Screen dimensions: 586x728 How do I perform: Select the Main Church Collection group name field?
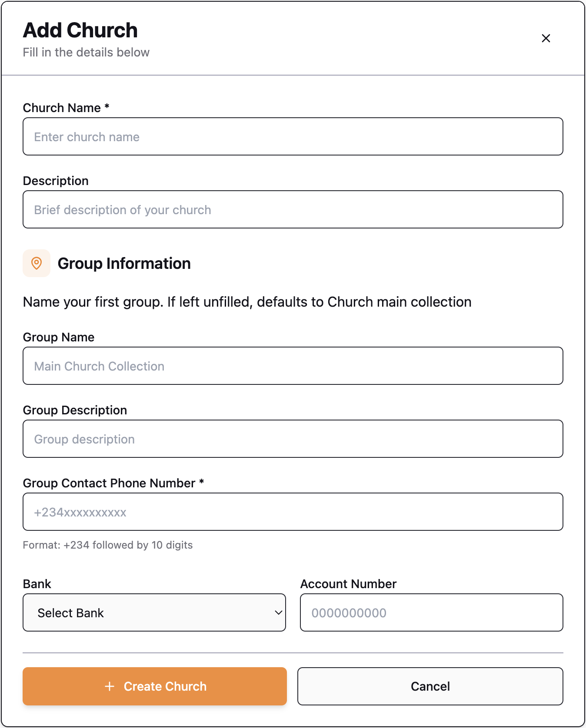click(x=293, y=366)
